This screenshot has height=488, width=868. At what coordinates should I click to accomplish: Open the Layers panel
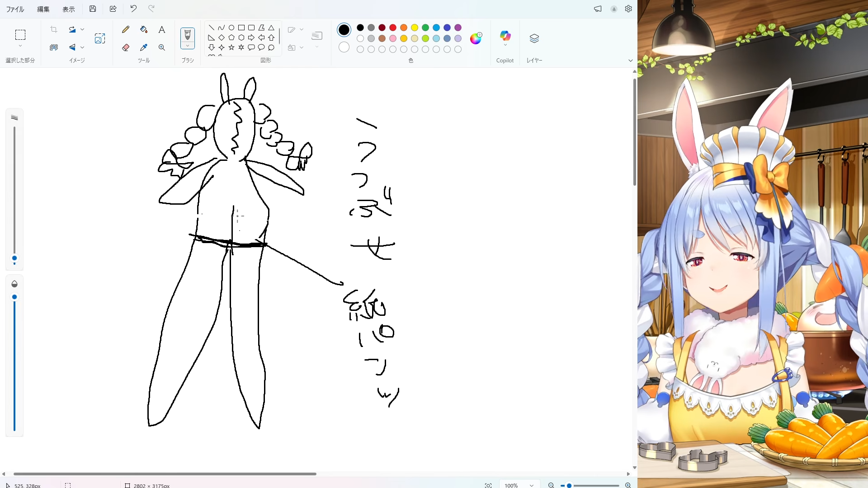click(534, 38)
